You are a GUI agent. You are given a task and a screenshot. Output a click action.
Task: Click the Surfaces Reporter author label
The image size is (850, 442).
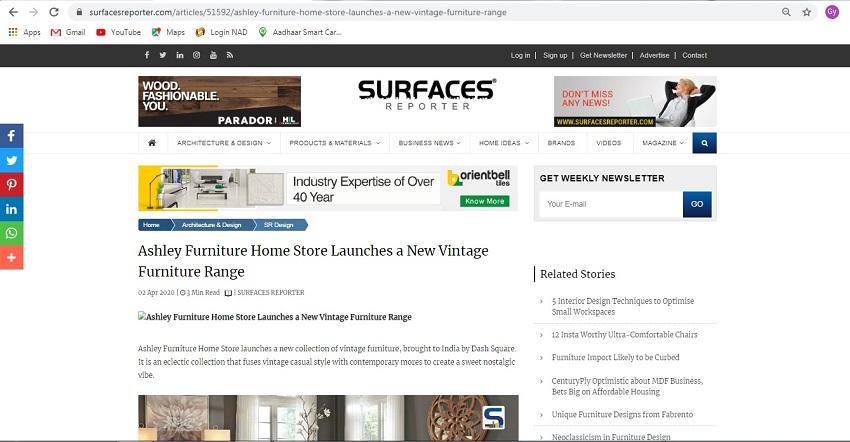(271, 293)
